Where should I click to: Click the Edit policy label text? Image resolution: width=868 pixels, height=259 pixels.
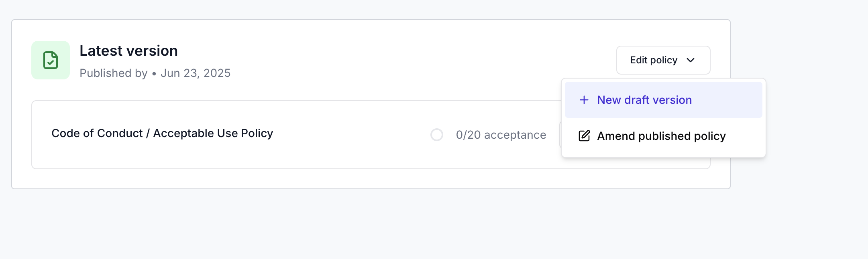[x=654, y=60]
